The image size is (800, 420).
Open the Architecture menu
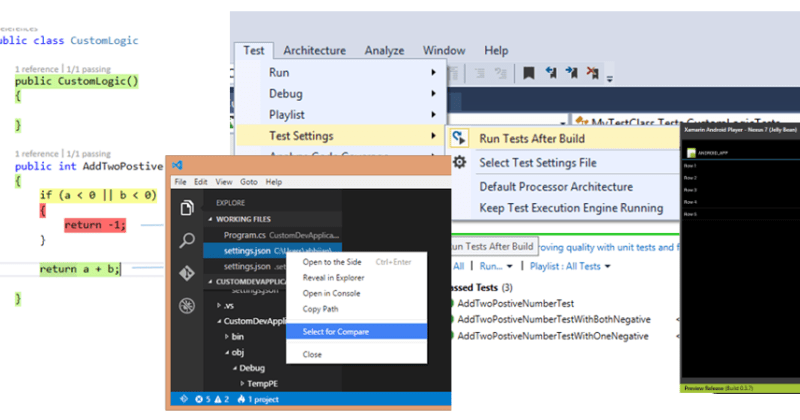pyautogui.click(x=314, y=51)
